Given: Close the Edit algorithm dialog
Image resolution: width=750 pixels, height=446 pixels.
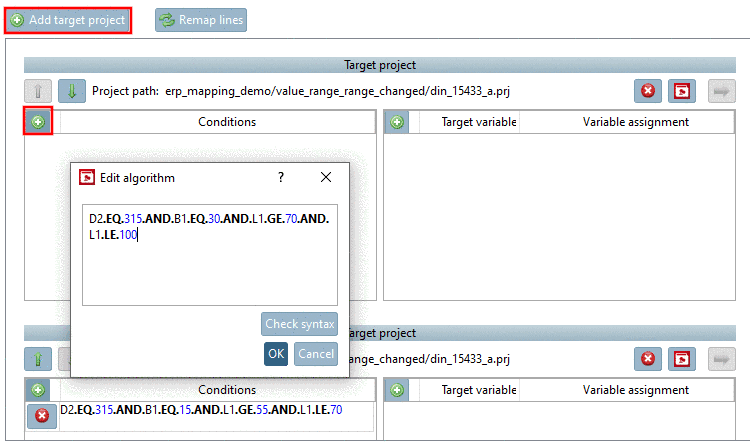Looking at the screenshot, I should coord(326,178).
